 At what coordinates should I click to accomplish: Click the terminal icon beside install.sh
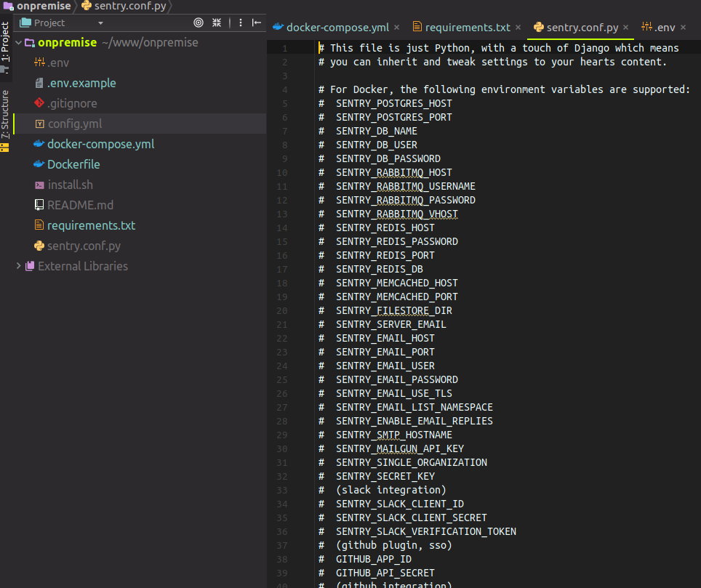pos(39,185)
